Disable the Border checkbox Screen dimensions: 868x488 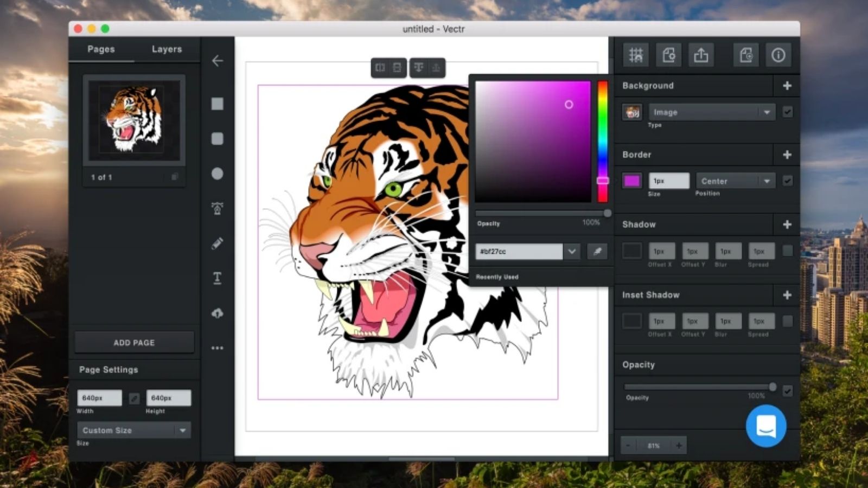point(787,181)
